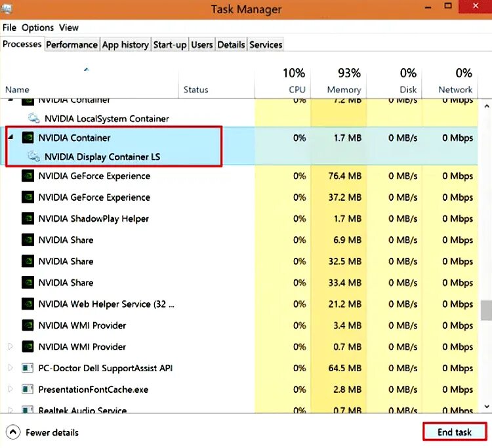492x448 pixels.
Task: Select the Processes tab
Action: pos(22,44)
